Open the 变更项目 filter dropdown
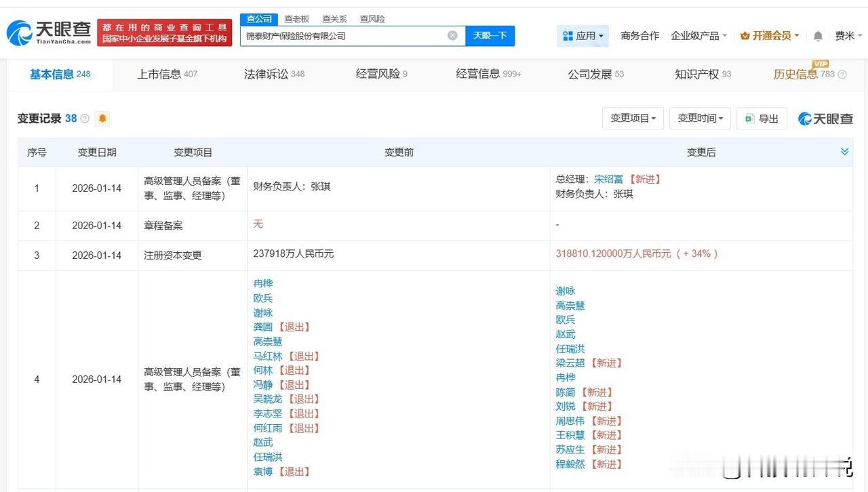This screenshot has width=868, height=492. click(632, 118)
